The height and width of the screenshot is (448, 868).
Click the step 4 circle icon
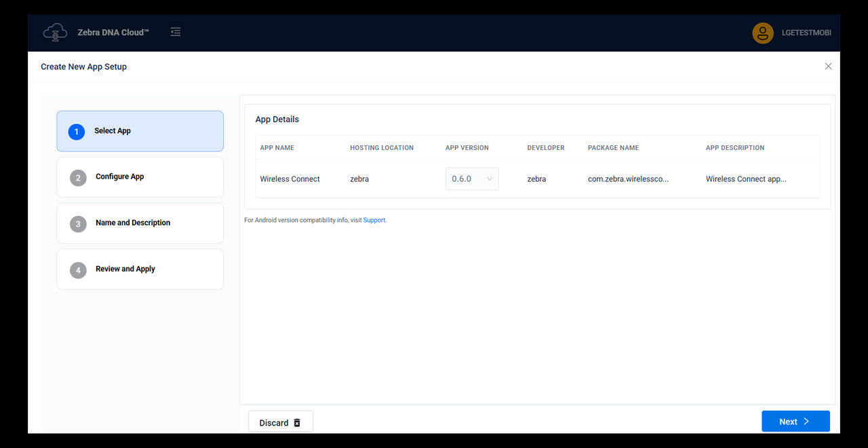pos(77,270)
